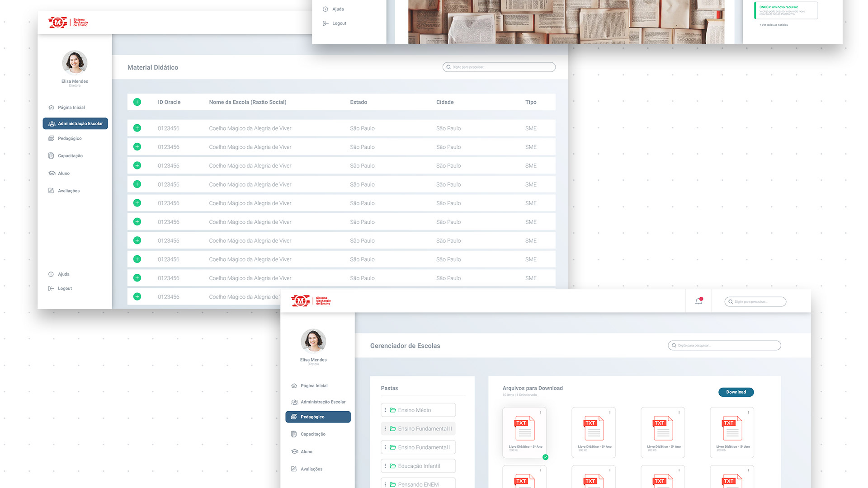Open Capacitação in the left sidebar
The image size is (868, 488).
70,156
